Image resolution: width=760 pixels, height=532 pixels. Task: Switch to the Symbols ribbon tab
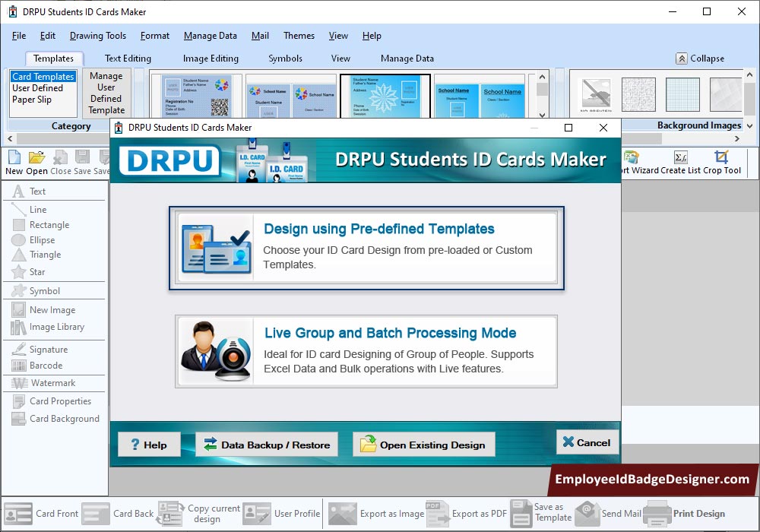pos(286,59)
